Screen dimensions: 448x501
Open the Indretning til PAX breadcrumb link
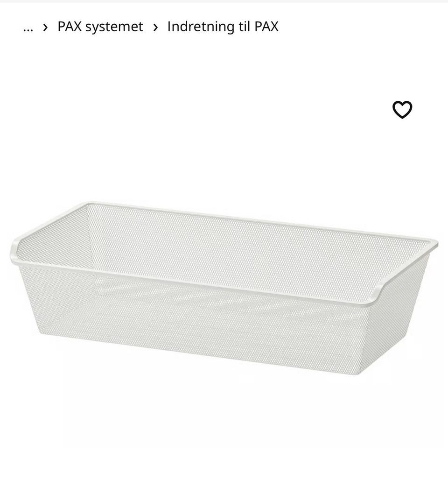(x=223, y=26)
